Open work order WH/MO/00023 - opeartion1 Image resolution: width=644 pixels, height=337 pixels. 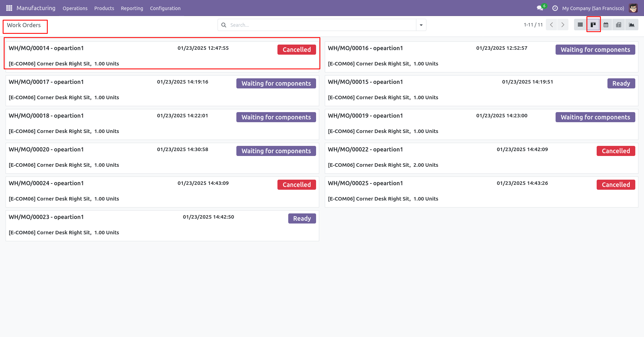coord(162,226)
